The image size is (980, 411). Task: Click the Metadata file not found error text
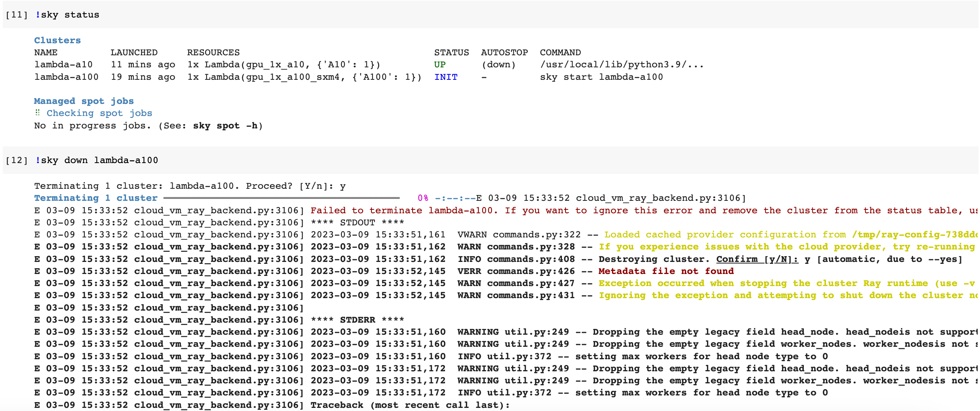coord(666,271)
